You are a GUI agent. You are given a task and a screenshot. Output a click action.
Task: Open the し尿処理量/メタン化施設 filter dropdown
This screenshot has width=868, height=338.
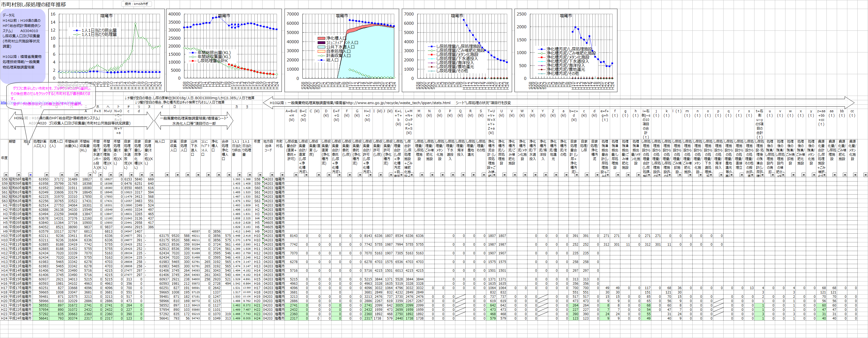[443, 175]
